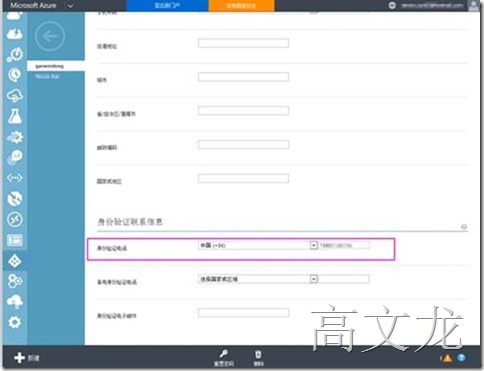Open the cloud with upload arrow sidebar icon
Image resolution: width=484 pixels, height=371 pixels.
(x=15, y=302)
